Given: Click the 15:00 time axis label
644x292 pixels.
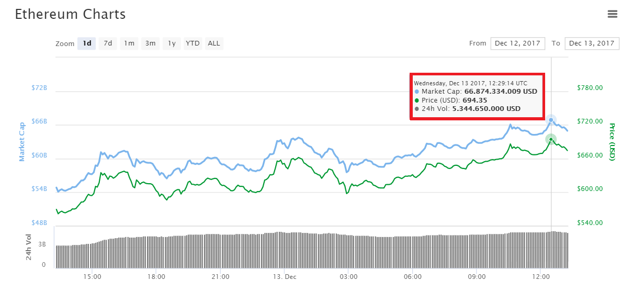Looking at the screenshot, I should click(x=92, y=276).
